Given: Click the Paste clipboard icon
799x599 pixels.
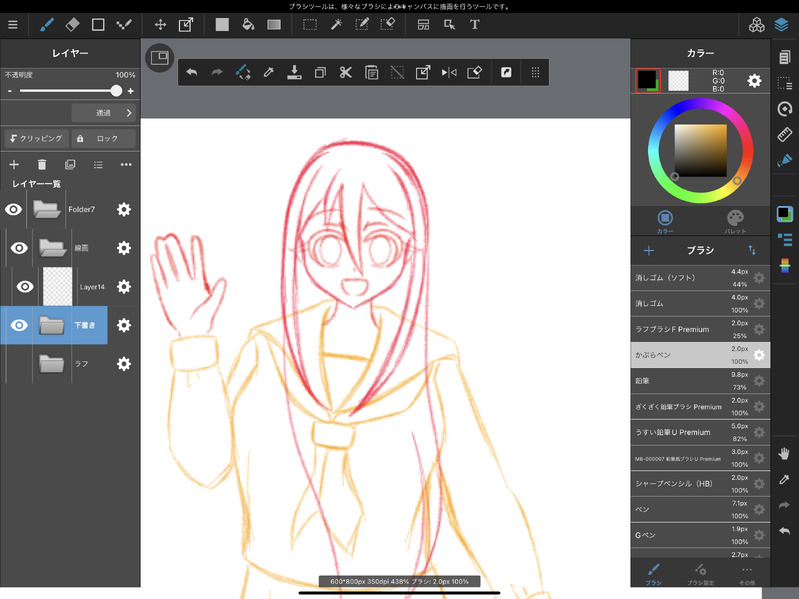Looking at the screenshot, I should click(x=371, y=72).
